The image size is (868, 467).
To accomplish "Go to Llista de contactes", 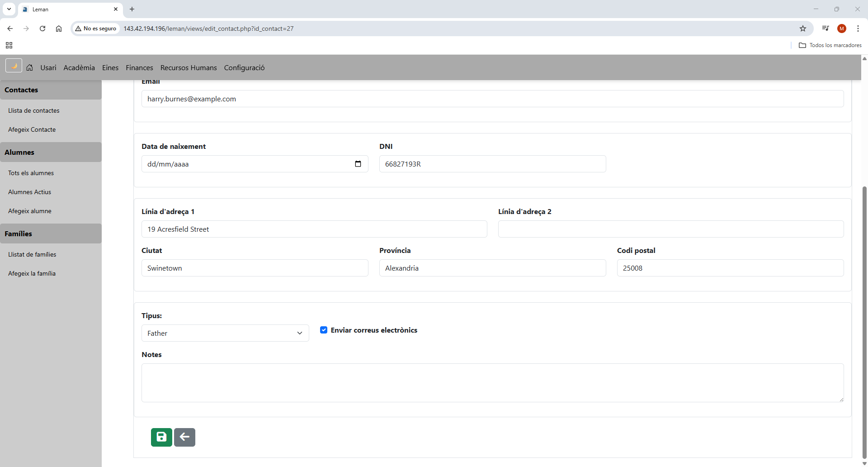I will click(x=34, y=110).
